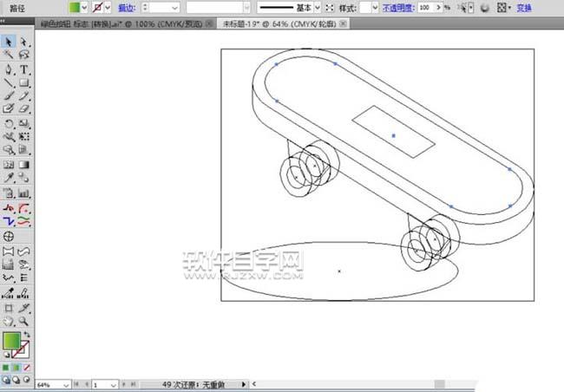Select the black arrow Selection tool
This screenshot has width=564, height=392.
pos(9,41)
